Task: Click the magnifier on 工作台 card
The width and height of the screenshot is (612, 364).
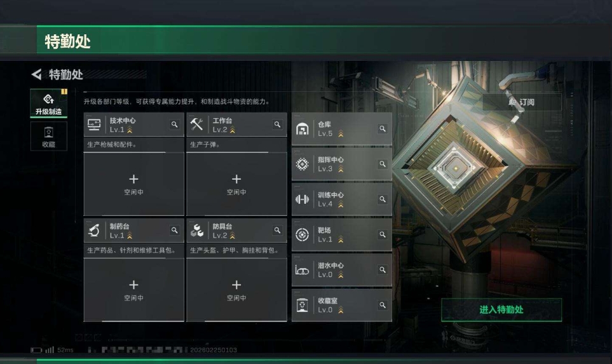Action: [x=277, y=125]
